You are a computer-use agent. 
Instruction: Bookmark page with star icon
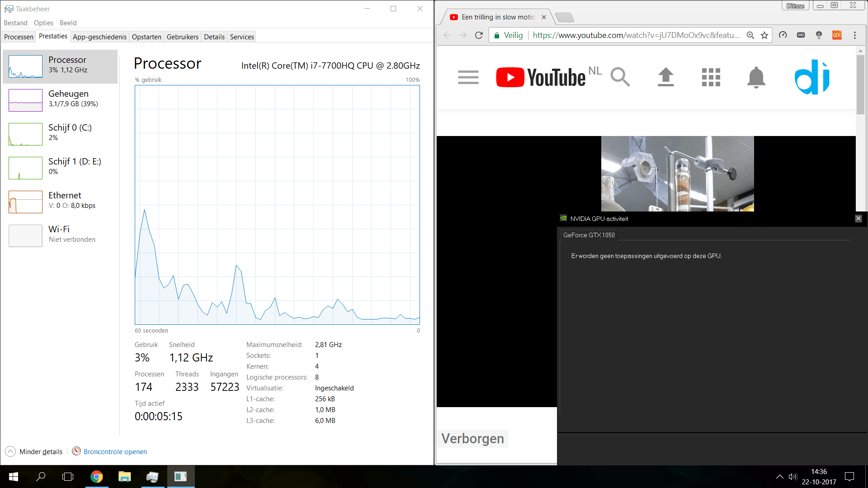764,35
